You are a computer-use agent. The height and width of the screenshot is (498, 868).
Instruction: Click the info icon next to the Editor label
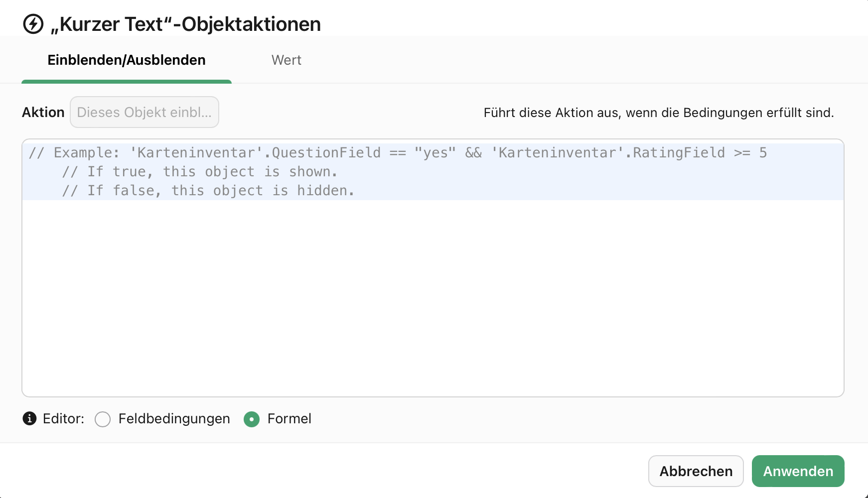point(29,419)
